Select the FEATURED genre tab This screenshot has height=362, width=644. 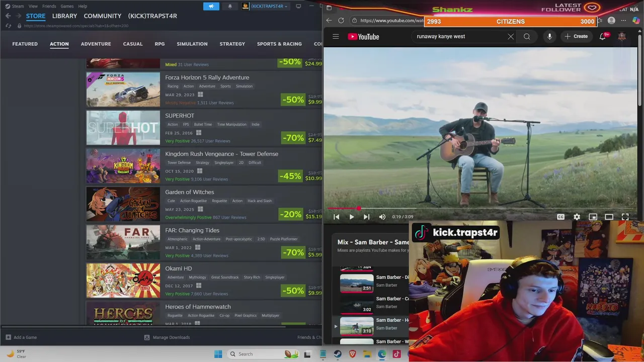pos(25,44)
